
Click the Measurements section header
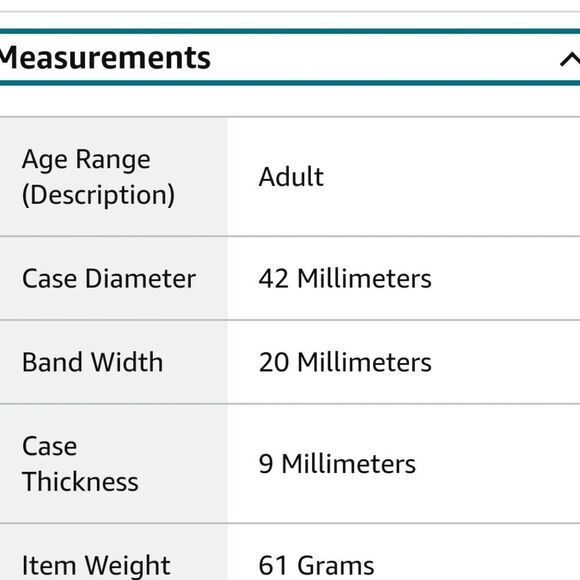[x=290, y=57]
